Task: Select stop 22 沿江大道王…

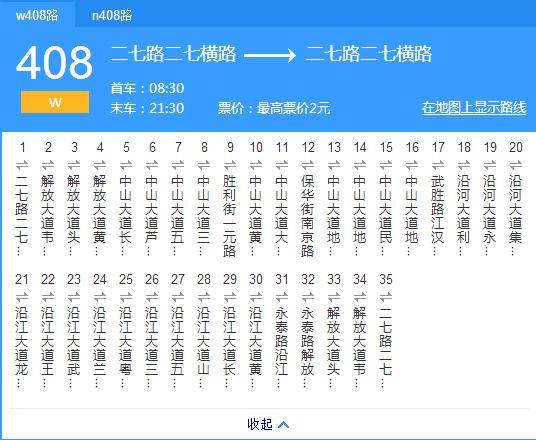Action: click(48, 348)
